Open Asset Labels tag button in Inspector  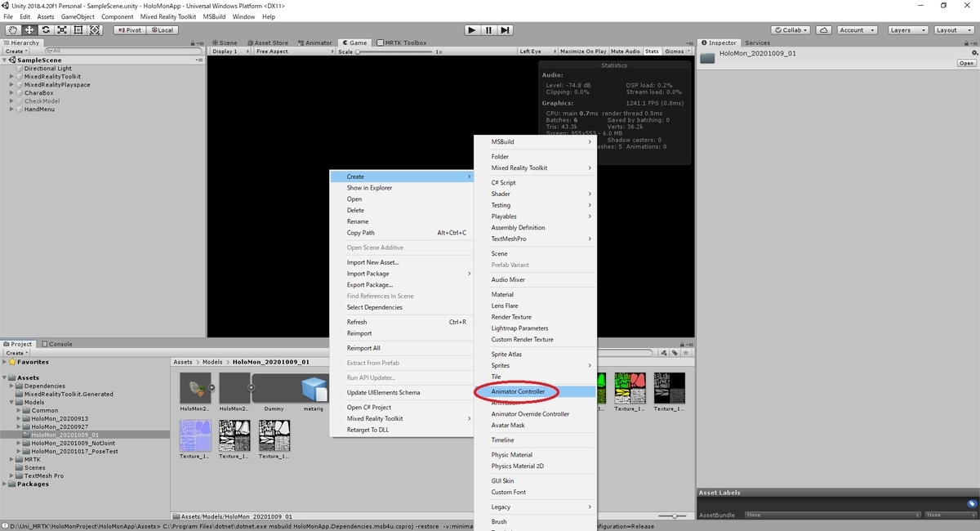[x=972, y=504]
